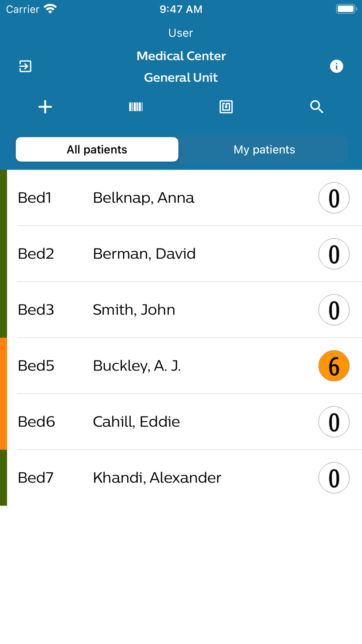Viewport: 362px width, 644px height.
Task: Select Bed3 patient Smith, John
Action: coord(134,310)
